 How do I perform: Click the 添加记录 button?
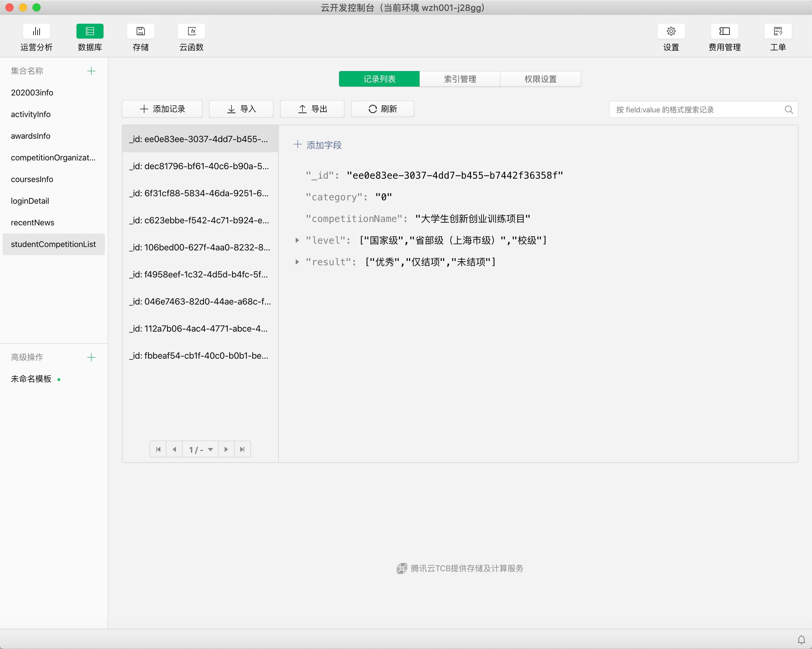click(x=162, y=109)
